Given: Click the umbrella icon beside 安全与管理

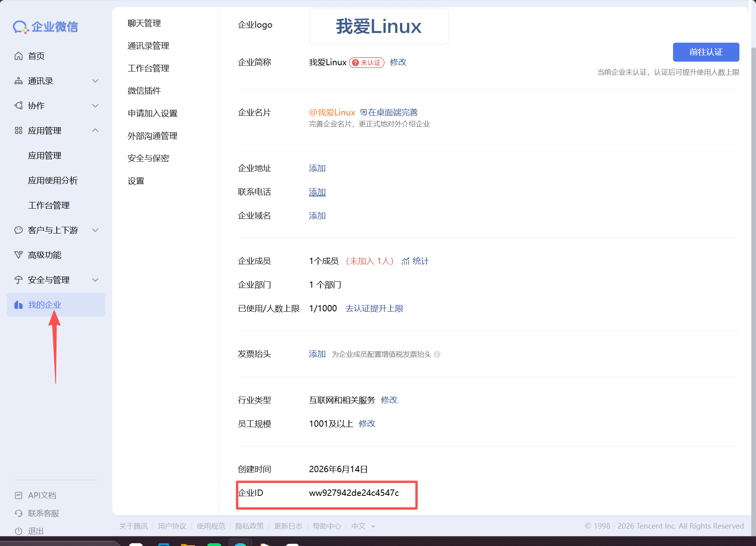Looking at the screenshot, I should [x=19, y=280].
